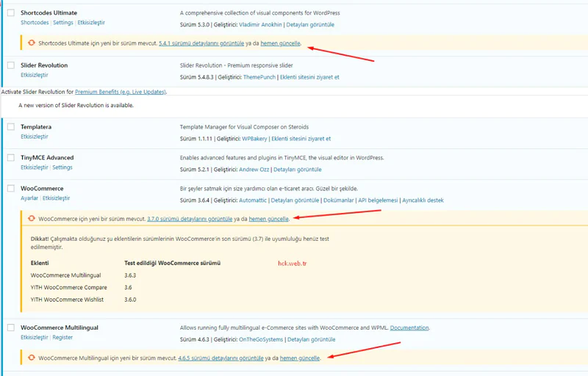
Task: Update Shortcodes Ultimate with hemen güncelle
Action: click(x=280, y=43)
